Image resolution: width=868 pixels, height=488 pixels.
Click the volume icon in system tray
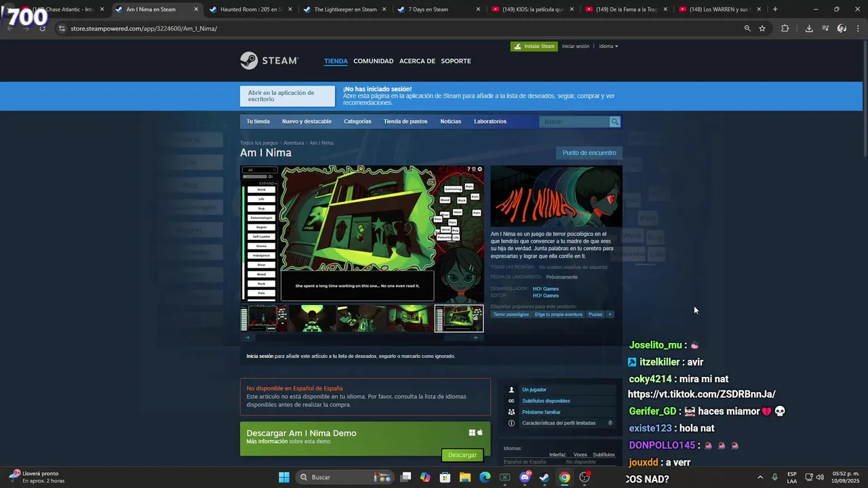pyautogui.click(x=820, y=477)
